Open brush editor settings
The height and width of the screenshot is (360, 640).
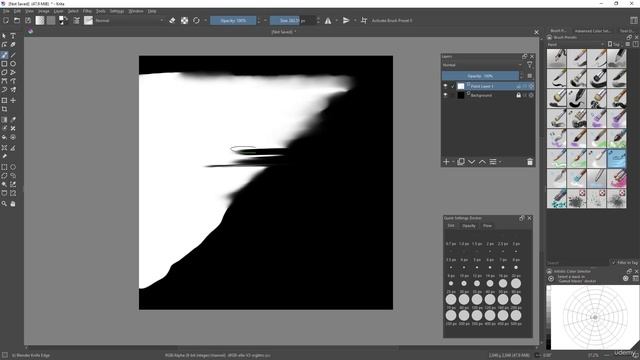[x=76, y=20]
